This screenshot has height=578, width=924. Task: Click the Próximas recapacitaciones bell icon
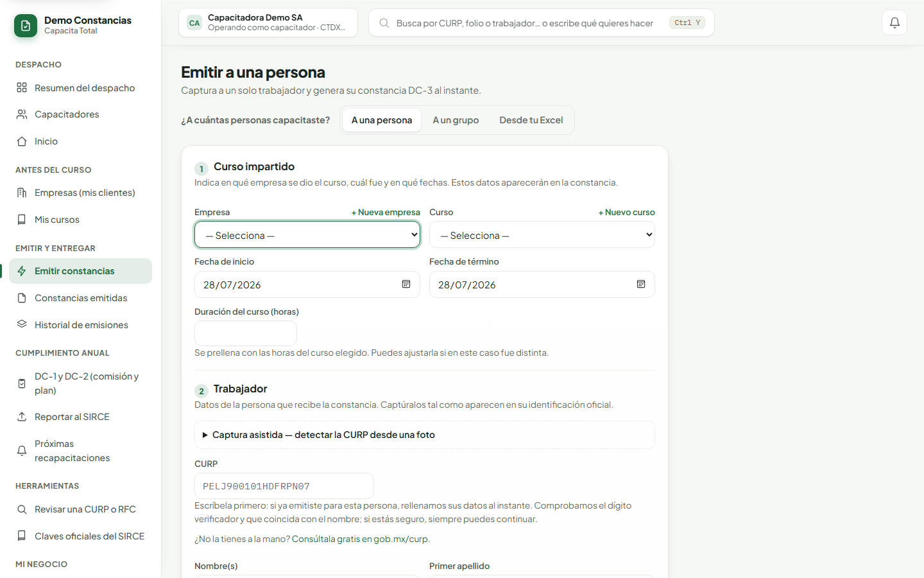[22, 451]
